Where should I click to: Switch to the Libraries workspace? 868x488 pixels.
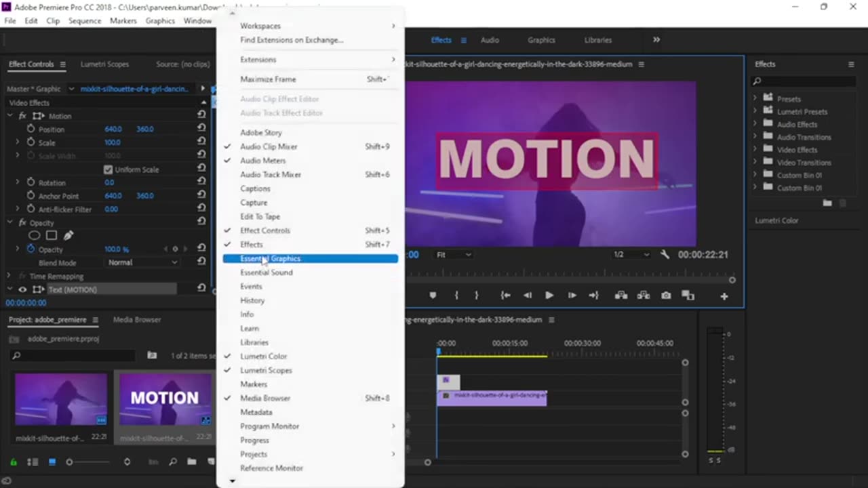(597, 40)
